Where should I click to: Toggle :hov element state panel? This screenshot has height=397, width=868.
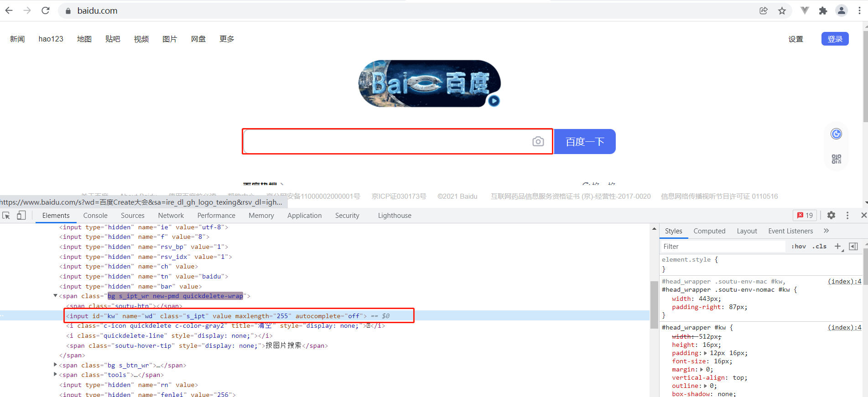(799, 246)
